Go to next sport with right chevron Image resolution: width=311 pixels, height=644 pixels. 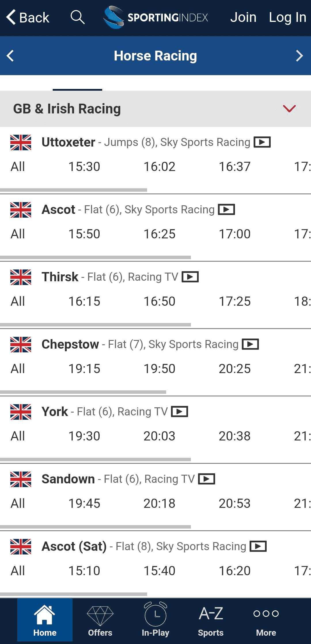pos(299,56)
